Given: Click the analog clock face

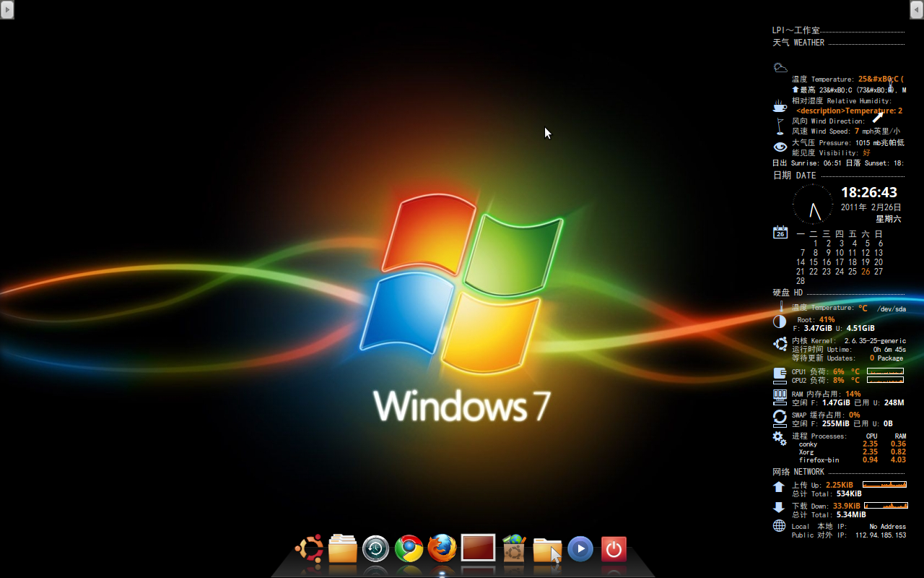Looking at the screenshot, I should tap(813, 204).
